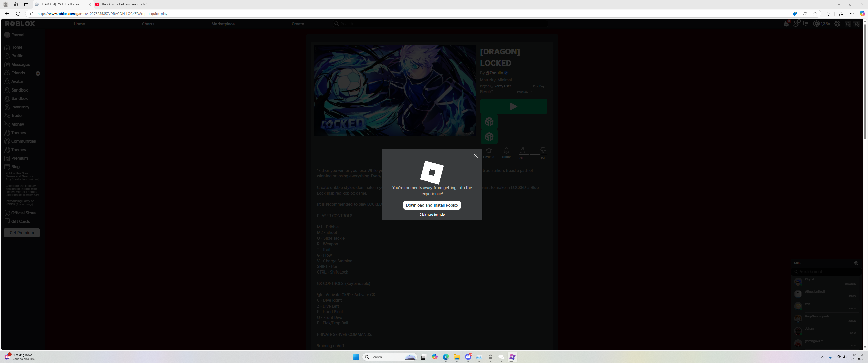Viewport: 868px width, 363px height.
Task: Click the Roblox logo in the header
Action: (x=20, y=24)
